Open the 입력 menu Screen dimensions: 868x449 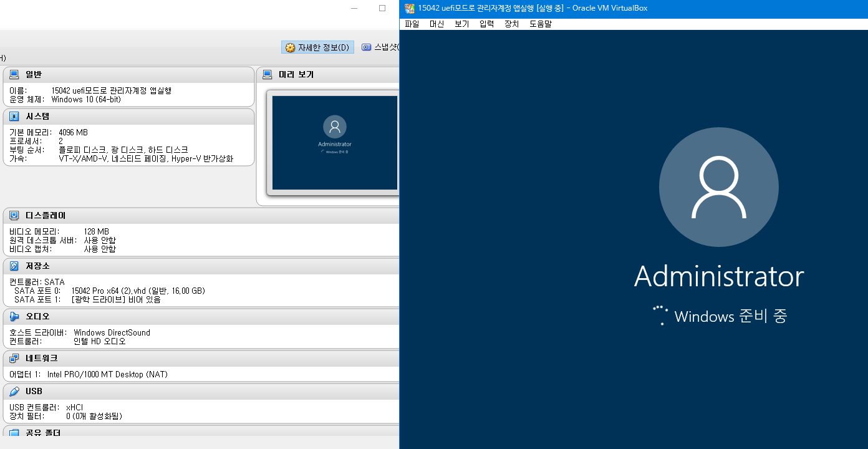(x=486, y=24)
